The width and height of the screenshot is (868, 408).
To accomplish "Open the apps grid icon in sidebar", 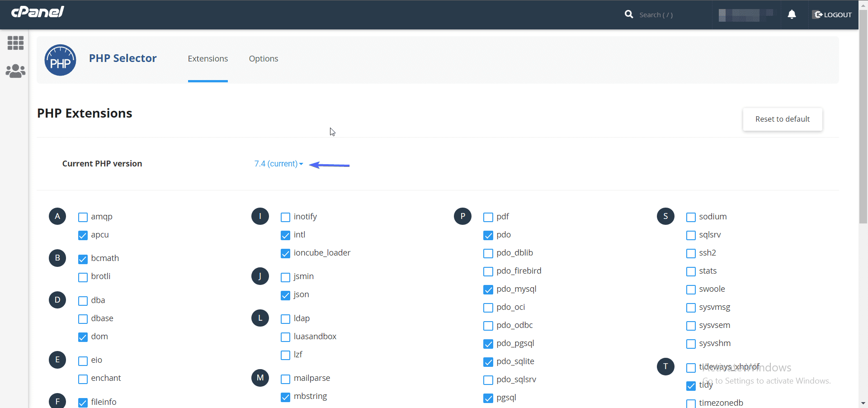I will coord(15,43).
